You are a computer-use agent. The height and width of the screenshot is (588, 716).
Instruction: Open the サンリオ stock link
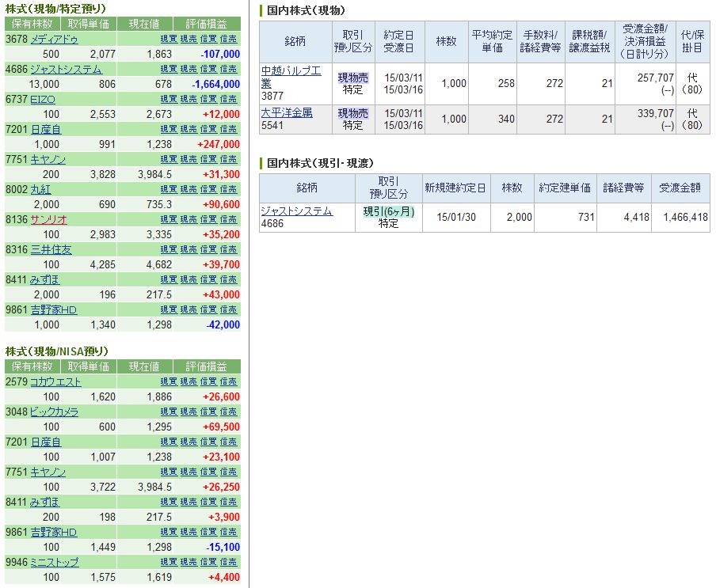(48, 219)
